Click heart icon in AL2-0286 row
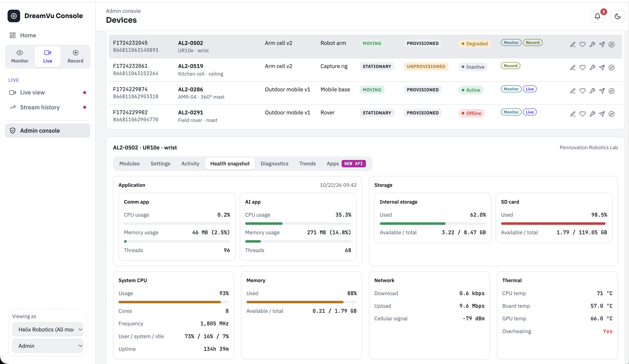The height and width of the screenshot is (364, 629). coord(583,91)
